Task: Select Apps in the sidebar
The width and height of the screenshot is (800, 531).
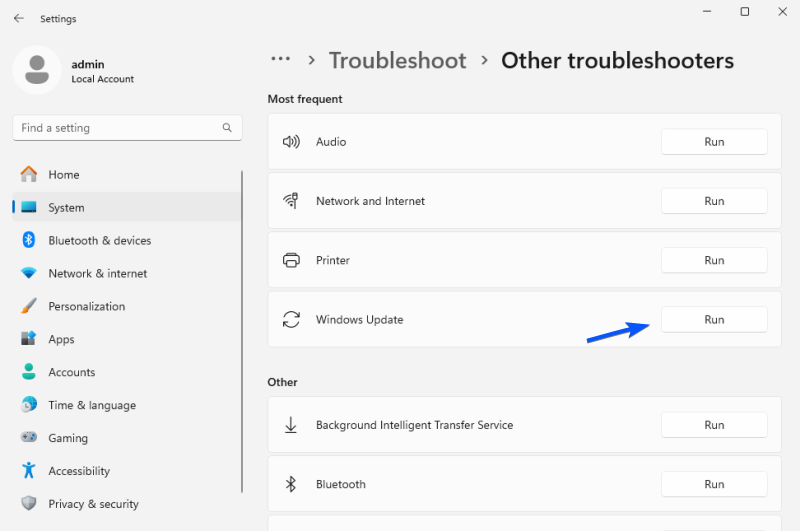Action: [62, 339]
